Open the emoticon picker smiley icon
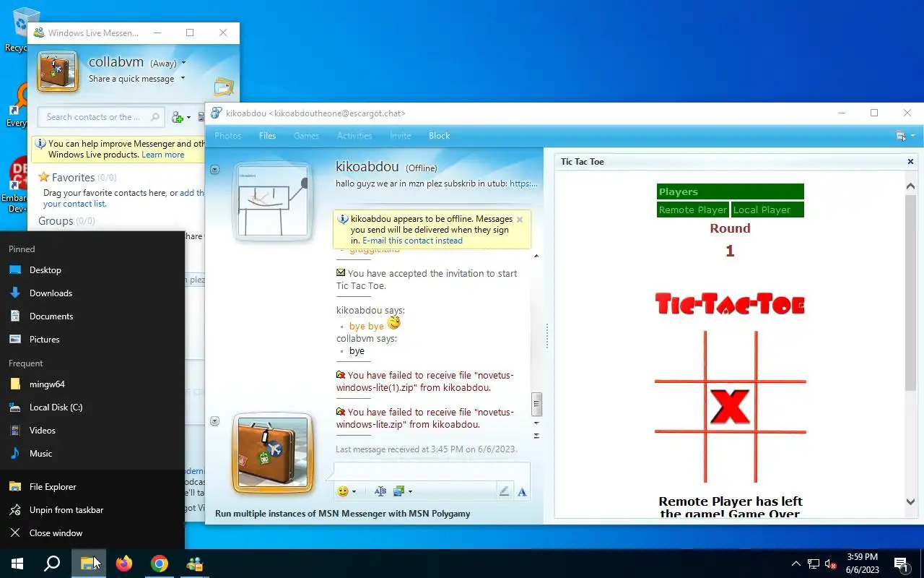924x578 pixels. point(342,491)
